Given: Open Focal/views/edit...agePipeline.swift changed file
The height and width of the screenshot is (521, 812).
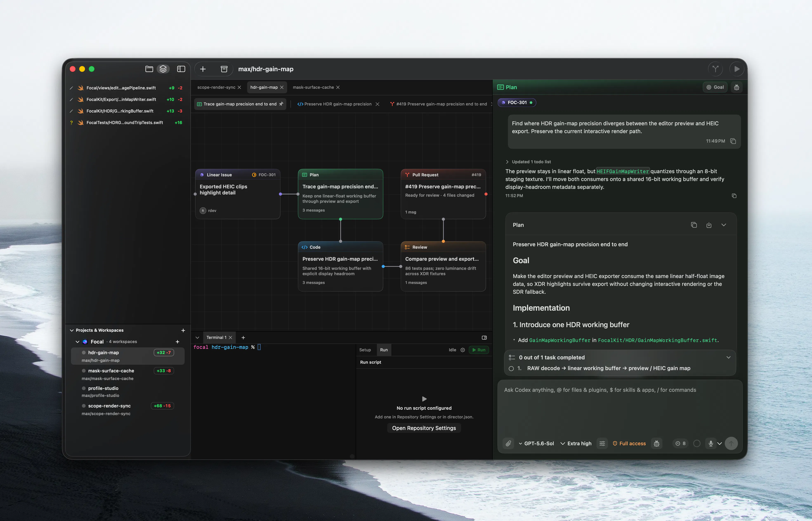Looking at the screenshot, I should (x=126, y=88).
